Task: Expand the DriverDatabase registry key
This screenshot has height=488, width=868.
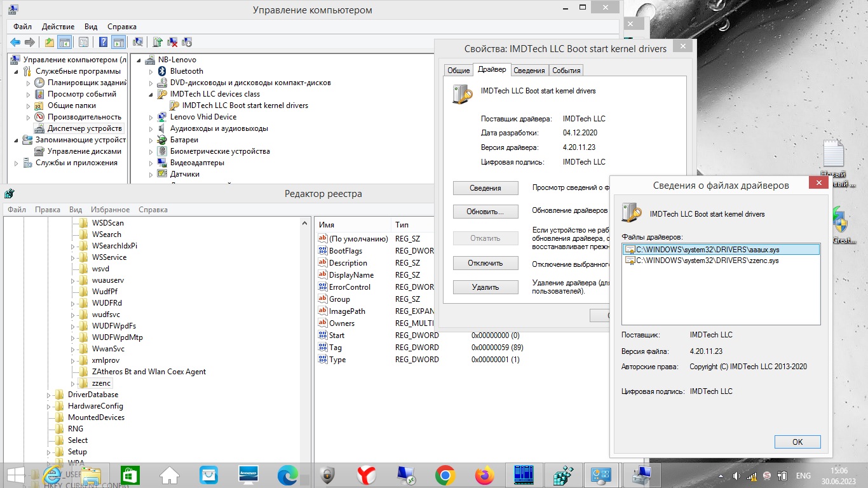Action: (49, 395)
